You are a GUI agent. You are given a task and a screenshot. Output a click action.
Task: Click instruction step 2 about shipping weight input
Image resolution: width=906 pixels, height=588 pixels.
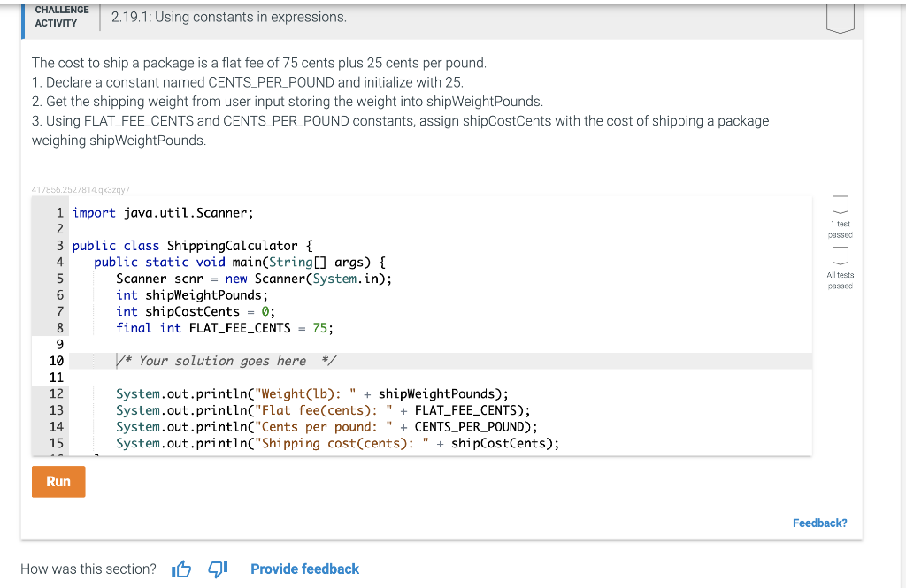click(288, 102)
